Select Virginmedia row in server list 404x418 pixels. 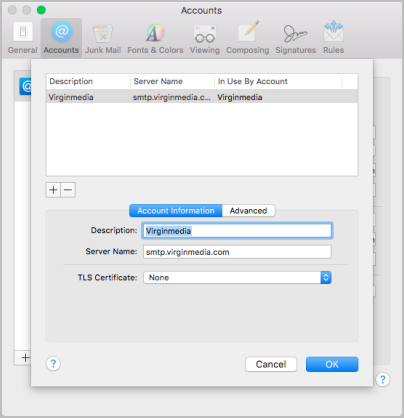pos(202,97)
